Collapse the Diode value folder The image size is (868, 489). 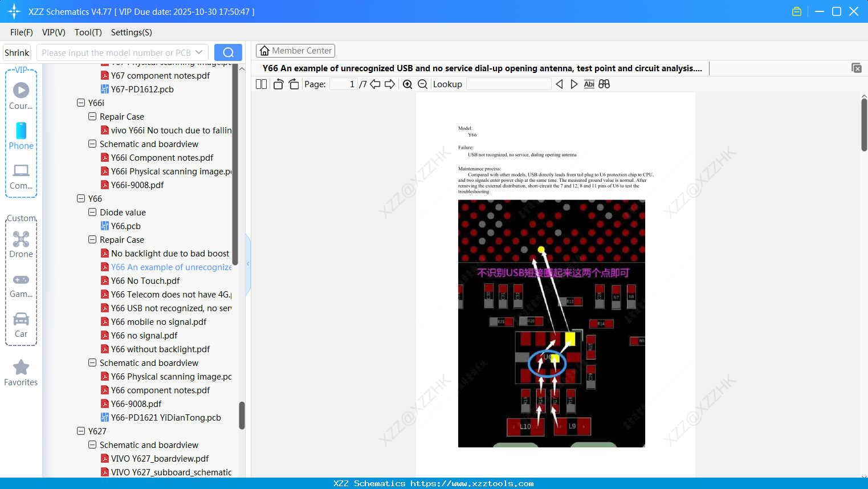coord(92,213)
